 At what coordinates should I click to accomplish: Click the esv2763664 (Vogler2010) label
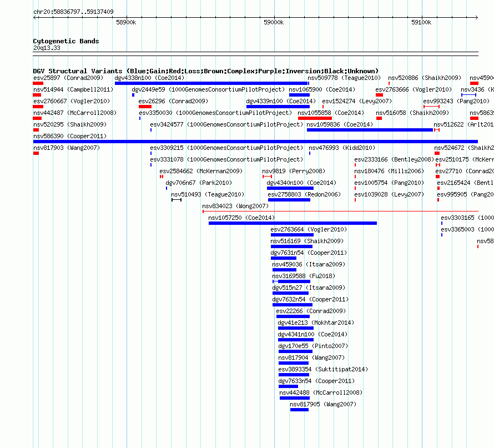point(309,229)
